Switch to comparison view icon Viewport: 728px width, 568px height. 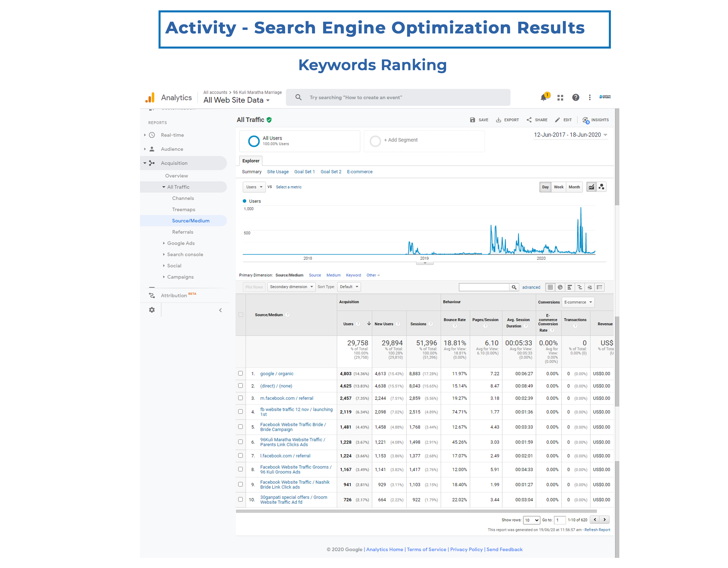[580, 287]
